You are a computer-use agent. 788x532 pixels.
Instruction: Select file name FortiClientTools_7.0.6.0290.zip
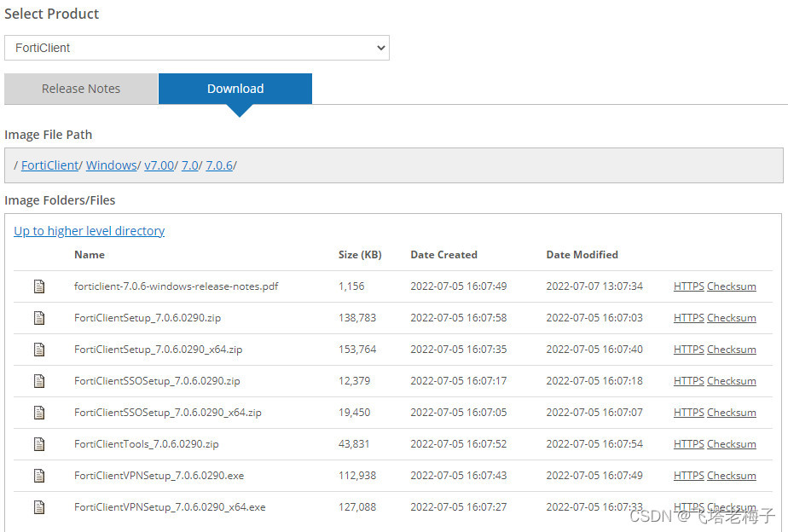(146, 444)
